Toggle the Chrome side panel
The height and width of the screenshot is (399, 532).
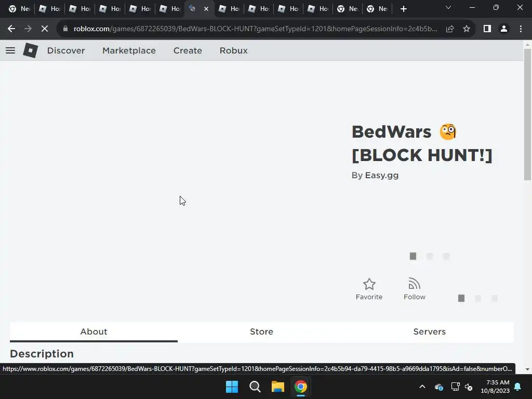[x=487, y=29]
